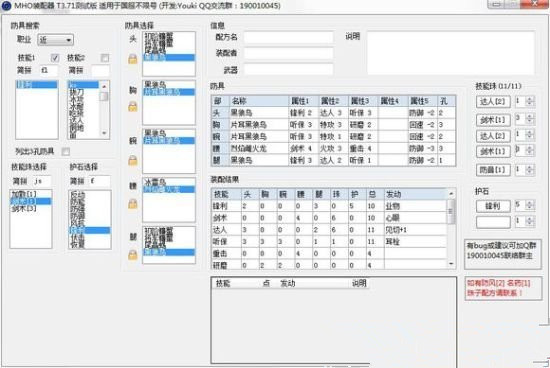This screenshot has height=368, width=550.
Task: Click the 片耳黑狼鸟 cell in the 胸 table row
Action: 259,125
